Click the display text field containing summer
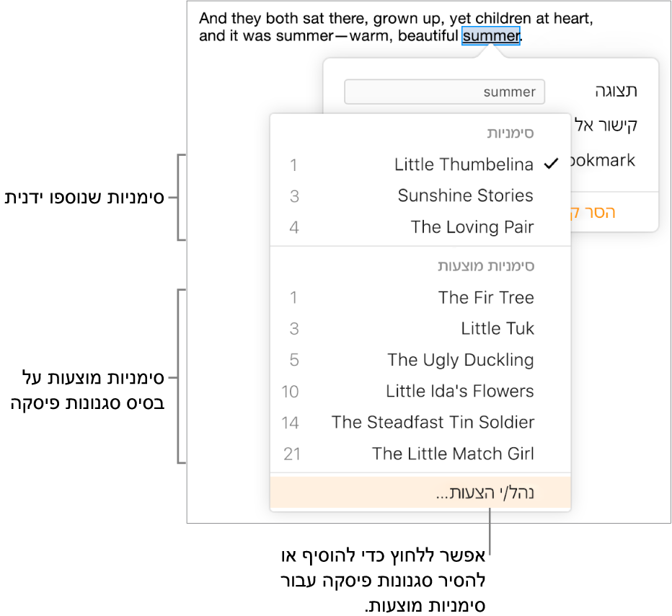This screenshot has height=616, width=672. [x=444, y=92]
